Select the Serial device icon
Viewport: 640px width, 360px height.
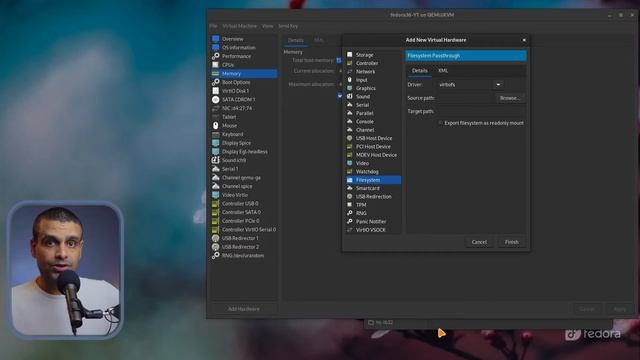[x=350, y=105]
